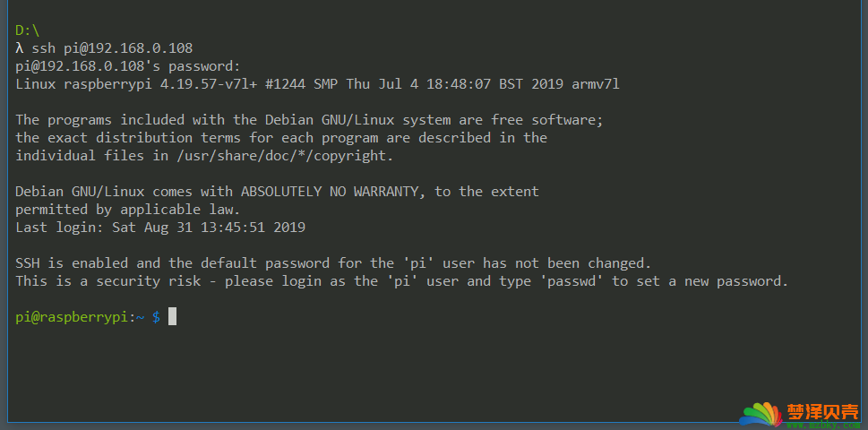Click the ssh pi@192.168.0.108 command
Image resolution: width=868 pixels, height=430 pixels.
click(112, 48)
